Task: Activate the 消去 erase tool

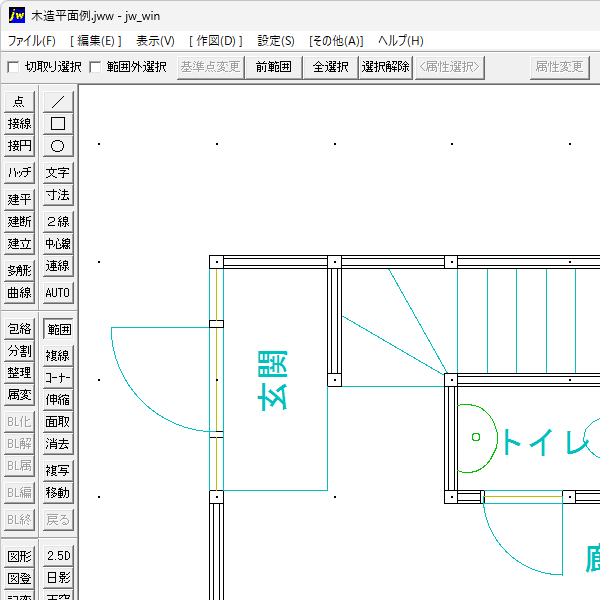Action: coord(58,444)
